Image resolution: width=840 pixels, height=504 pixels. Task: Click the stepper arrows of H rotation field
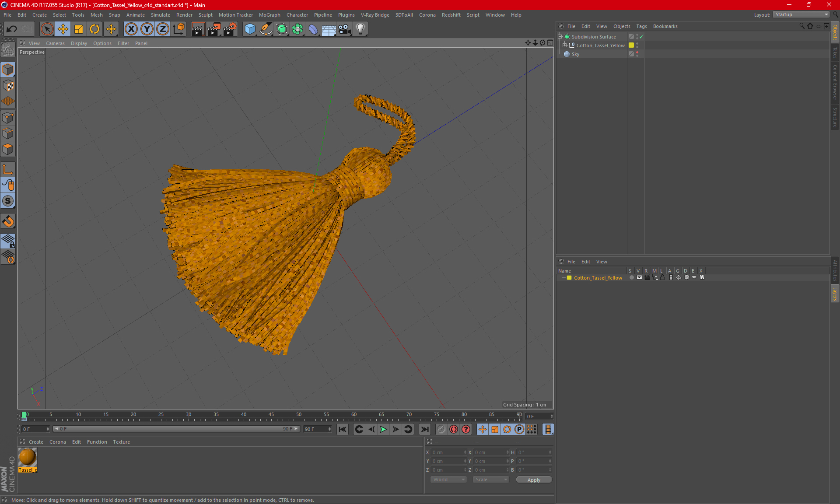pos(550,452)
